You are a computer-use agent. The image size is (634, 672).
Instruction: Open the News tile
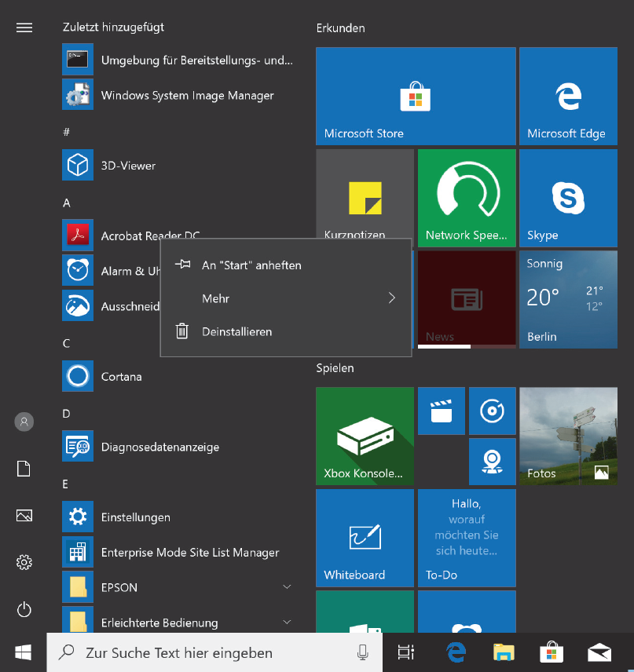[x=467, y=299]
